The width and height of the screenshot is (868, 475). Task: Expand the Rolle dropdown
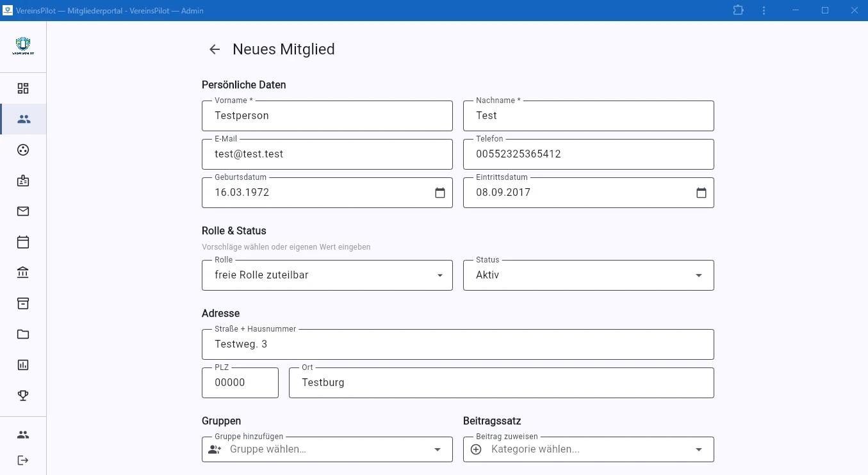click(440, 275)
